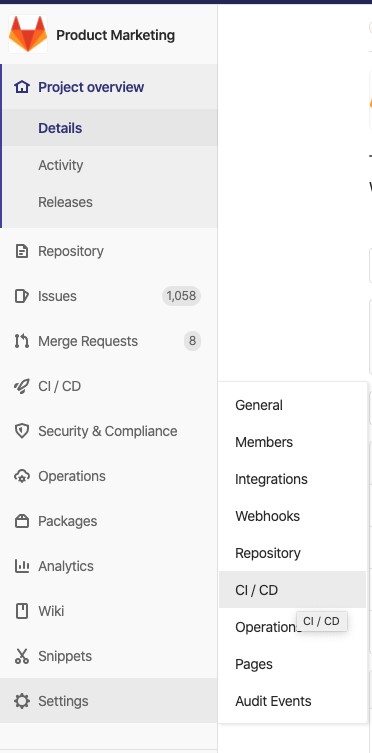Open Merge Requests label in the sidebar
This screenshot has height=753, width=372.
click(x=88, y=341)
